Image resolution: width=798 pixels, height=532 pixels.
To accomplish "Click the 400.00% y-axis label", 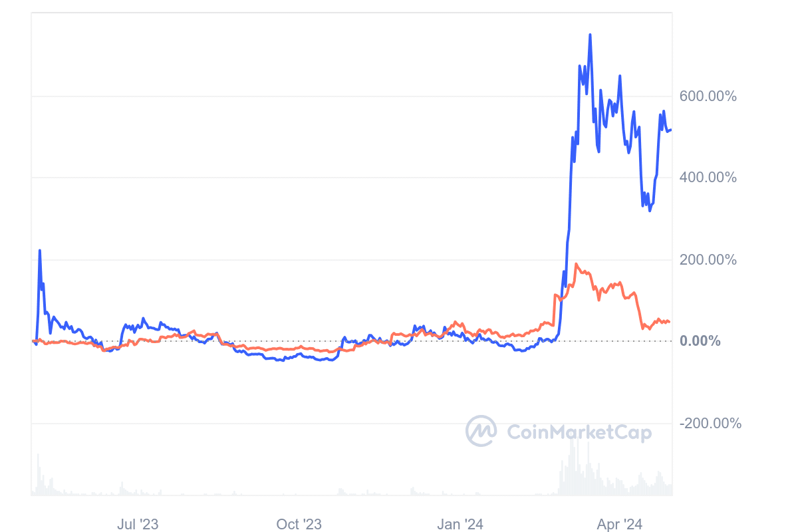I will [x=708, y=178].
